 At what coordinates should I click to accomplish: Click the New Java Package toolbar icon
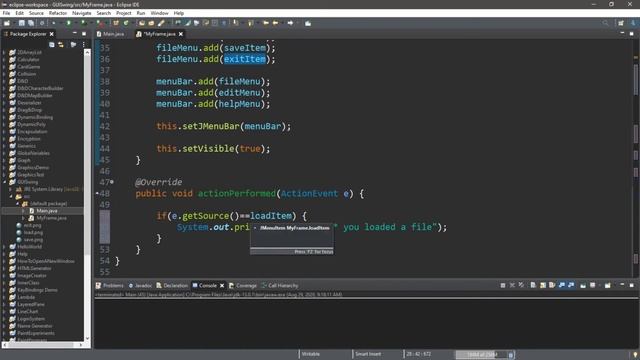tap(116, 23)
